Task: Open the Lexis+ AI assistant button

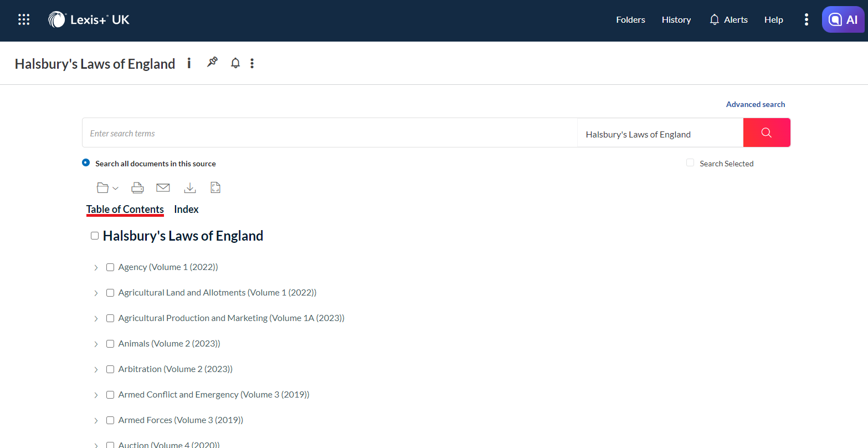Action: click(843, 20)
